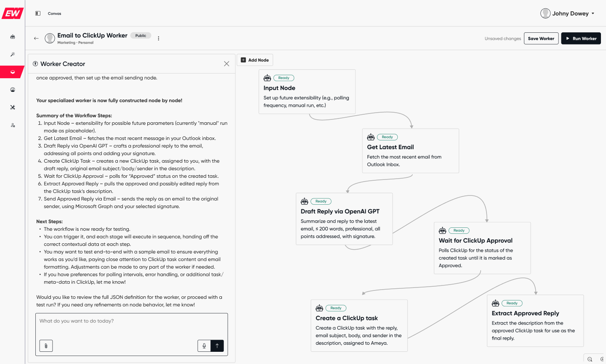Open the robot workers sidebar icon

pos(13,37)
